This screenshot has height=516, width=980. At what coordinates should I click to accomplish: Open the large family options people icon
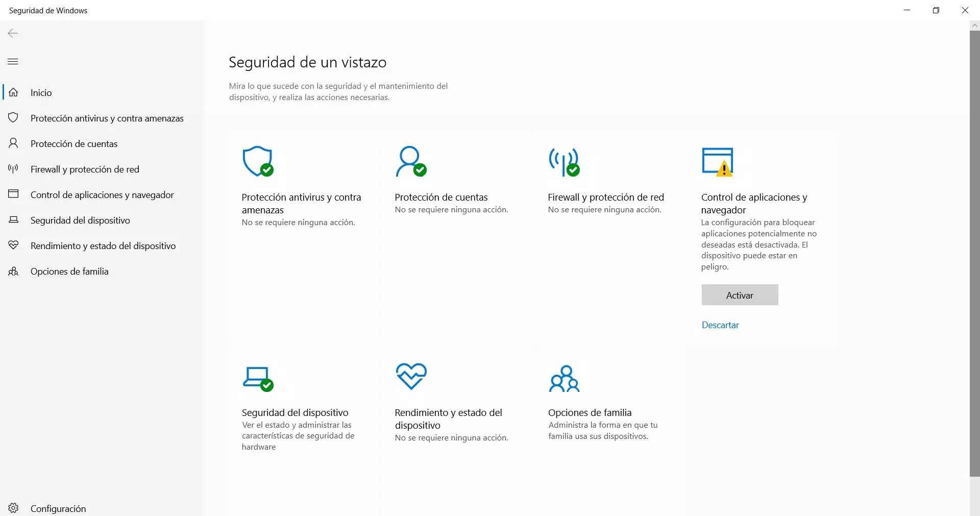click(564, 378)
